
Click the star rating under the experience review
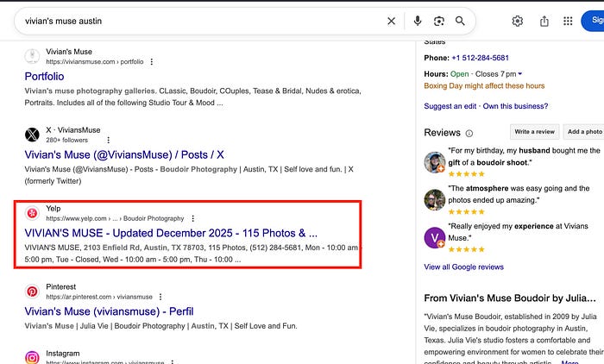pyautogui.click(x=466, y=249)
